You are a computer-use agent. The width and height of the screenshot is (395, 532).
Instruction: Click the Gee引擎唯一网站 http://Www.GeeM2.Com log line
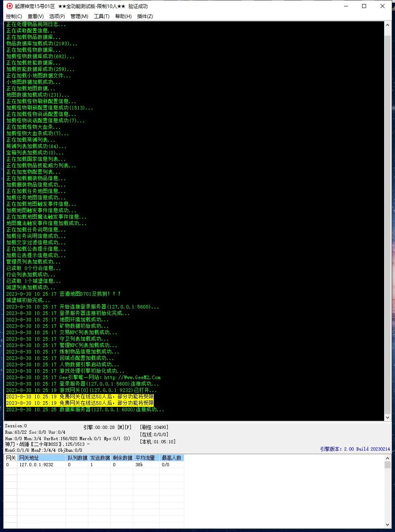83,378
